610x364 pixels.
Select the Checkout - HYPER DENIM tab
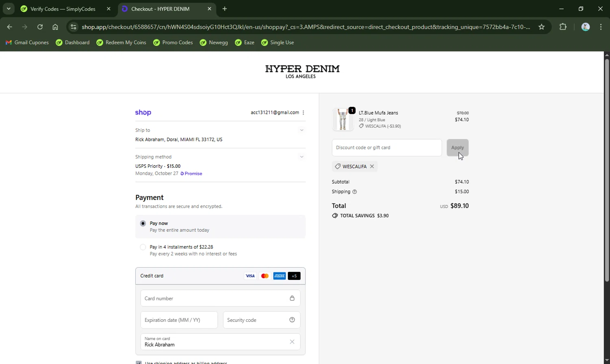coord(167,9)
